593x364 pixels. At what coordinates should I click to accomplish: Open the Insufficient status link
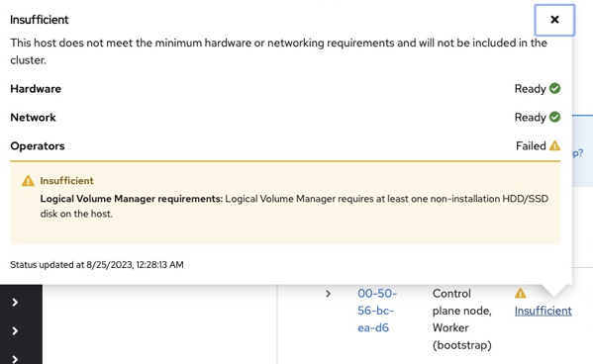click(x=544, y=311)
